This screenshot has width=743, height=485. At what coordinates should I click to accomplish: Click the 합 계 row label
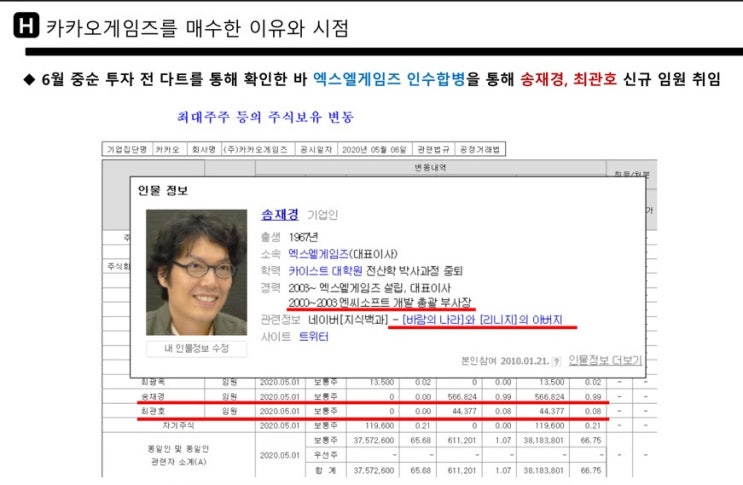326,470
